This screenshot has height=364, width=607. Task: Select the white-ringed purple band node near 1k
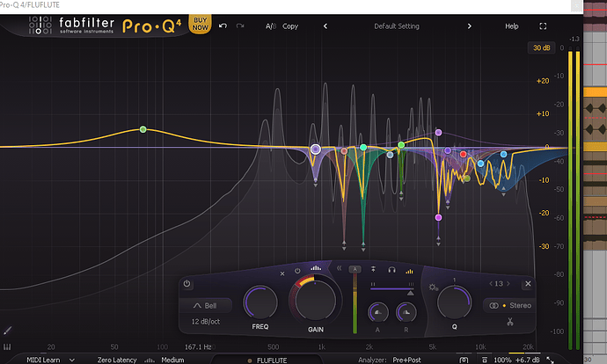coord(316,149)
